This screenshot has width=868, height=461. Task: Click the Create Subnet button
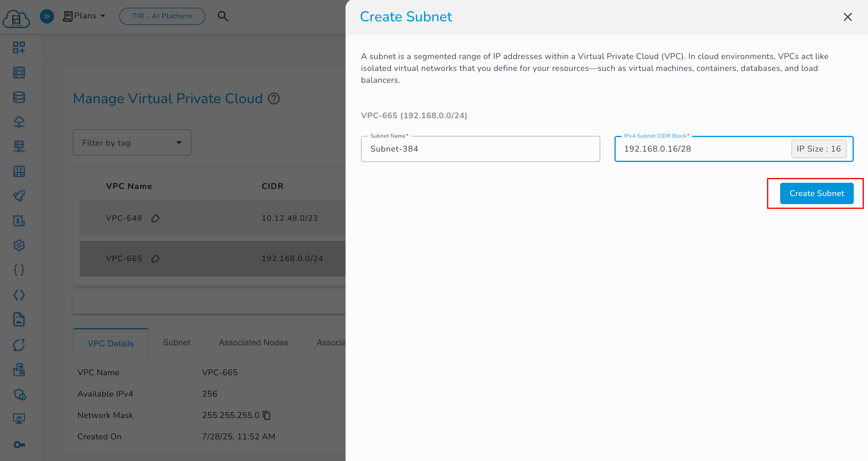[817, 193]
